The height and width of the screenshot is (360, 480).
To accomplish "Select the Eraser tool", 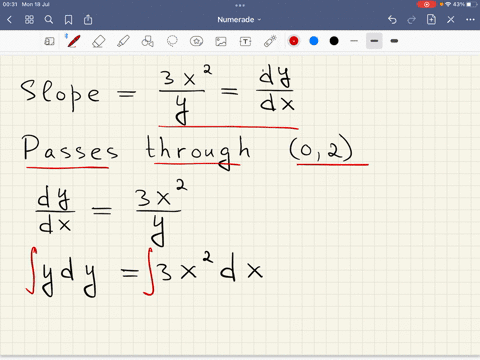I will click(98, 41).
